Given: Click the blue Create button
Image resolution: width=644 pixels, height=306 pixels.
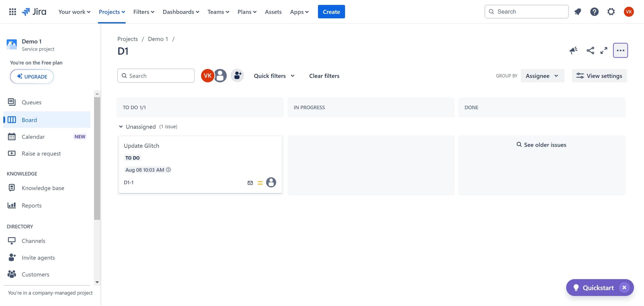Looking at the screenshot, I should point(331,12).
